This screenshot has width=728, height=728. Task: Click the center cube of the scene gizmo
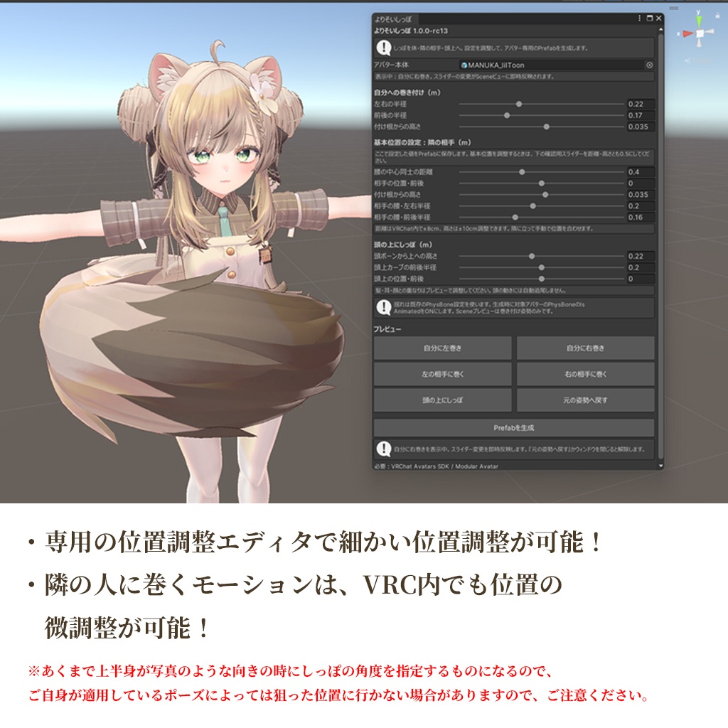click(700, 34)
